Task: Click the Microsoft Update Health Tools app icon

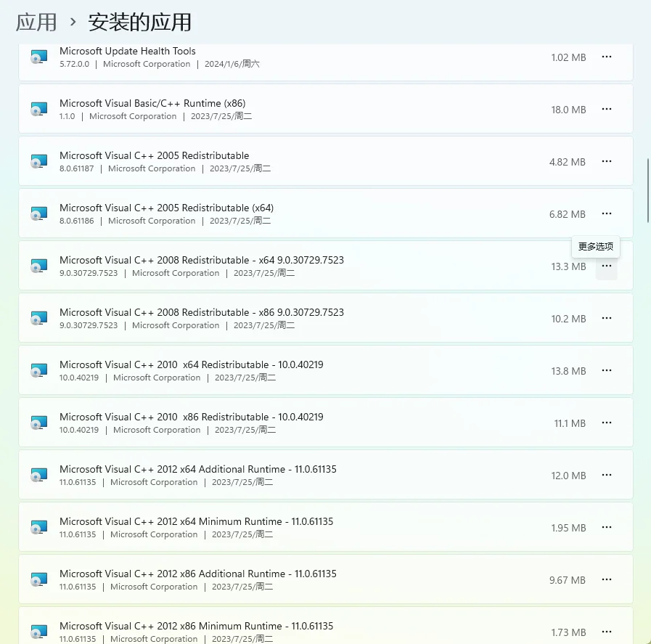Action: 38,57
